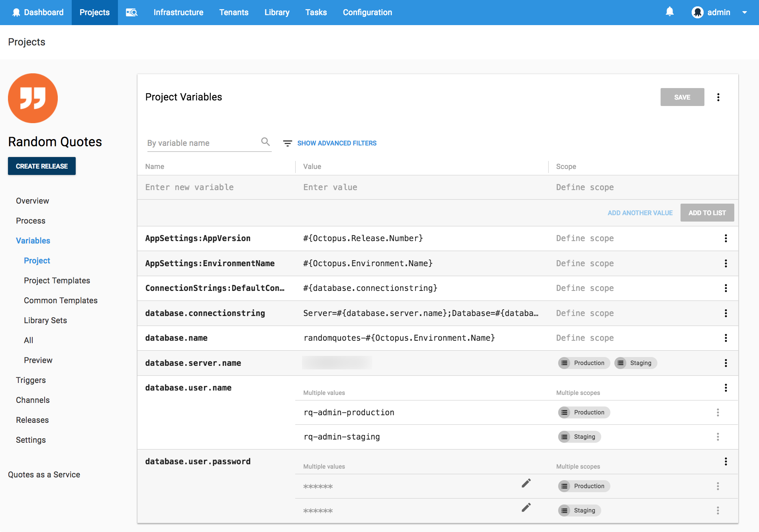
Task: Open the Tenants menu
Action: pyautogui.click(x=234, y=12)
